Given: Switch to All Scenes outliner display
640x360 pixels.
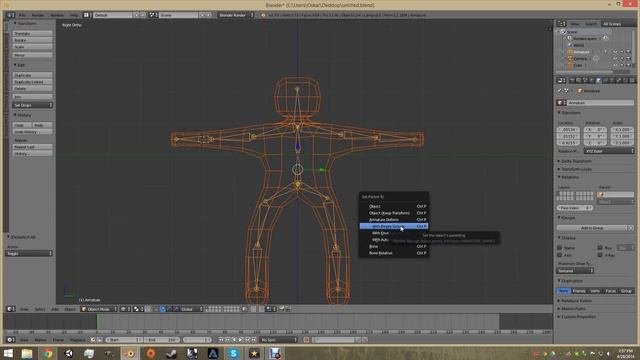Looking at the screenshot, I should 612,24.
